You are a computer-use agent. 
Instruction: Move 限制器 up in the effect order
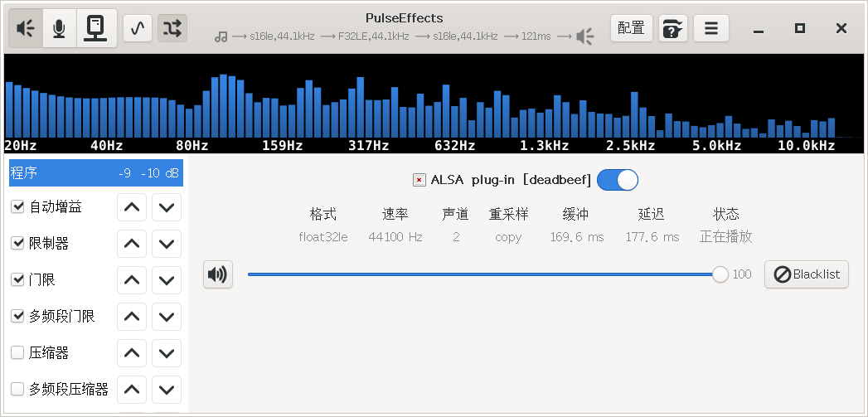132,244
